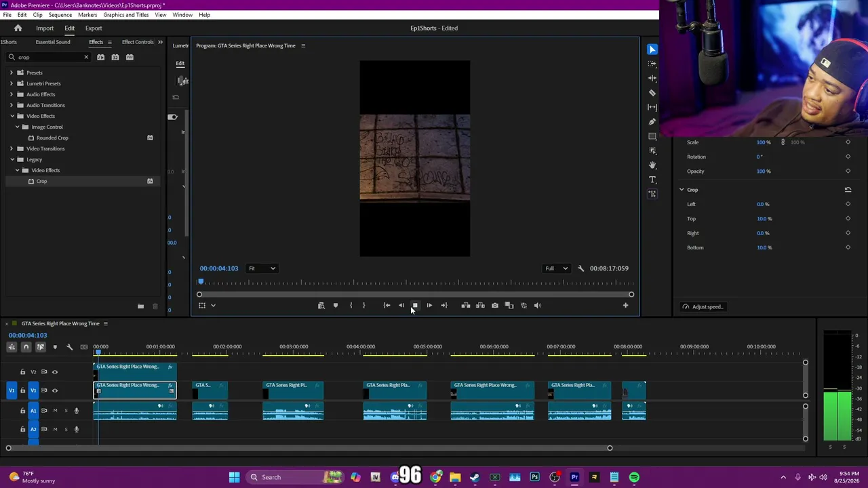The width and height of the screenshot is (868, 488).
Task: Toggle linked selection in timeline
Action: coord(41,347)
